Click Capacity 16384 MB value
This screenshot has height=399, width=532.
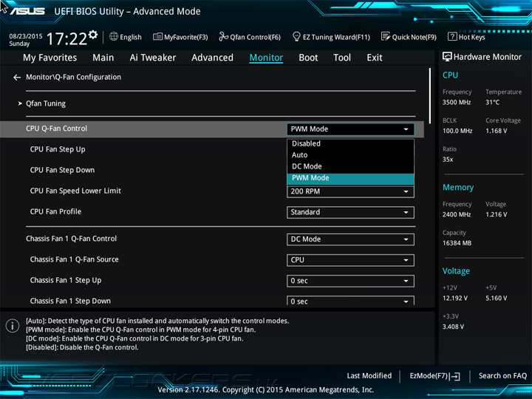click(457, 243)
